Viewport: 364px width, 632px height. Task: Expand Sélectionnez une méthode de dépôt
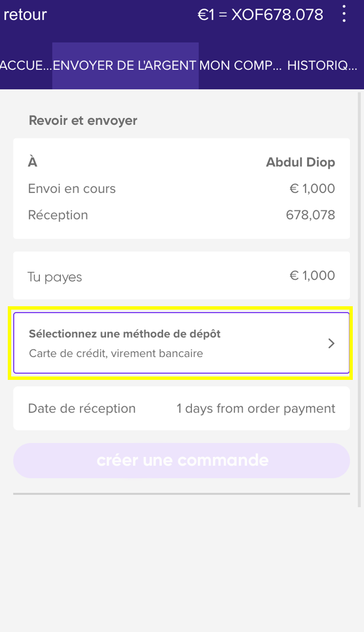coord(125,334)
